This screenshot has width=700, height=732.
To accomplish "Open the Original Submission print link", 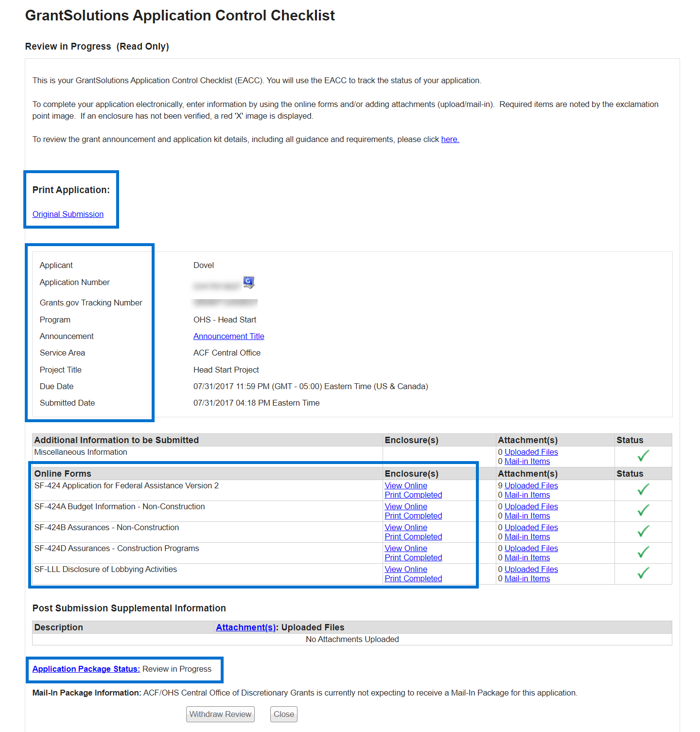I will coord(68,214).
